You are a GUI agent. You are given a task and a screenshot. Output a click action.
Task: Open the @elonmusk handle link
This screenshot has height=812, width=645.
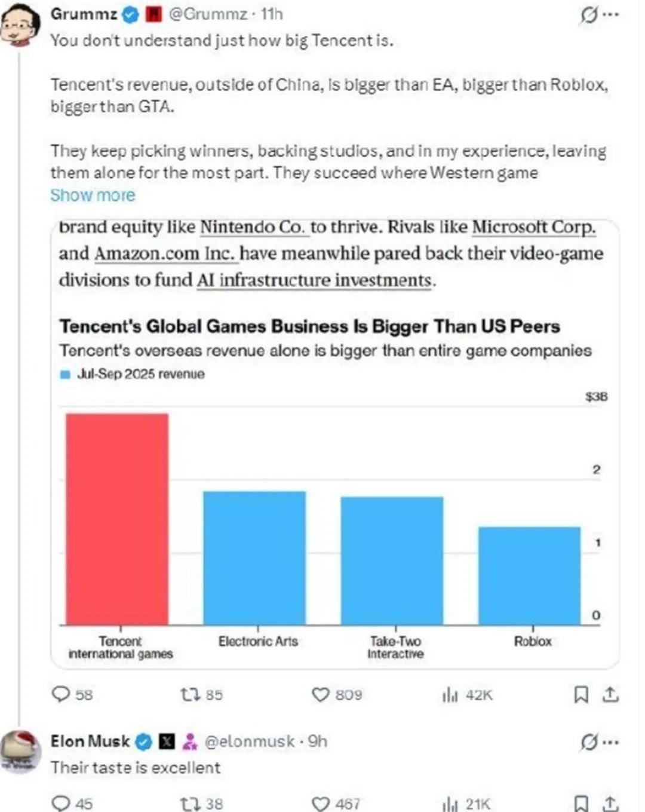(x=250, y=741)
